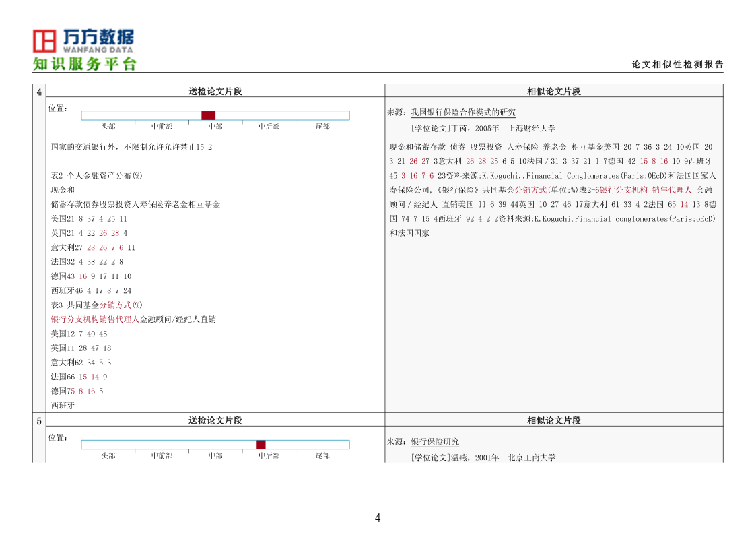Click 储蓄存款债券股票投资 column header line
This screenshot has width=756, height=535.
point(135,205)
